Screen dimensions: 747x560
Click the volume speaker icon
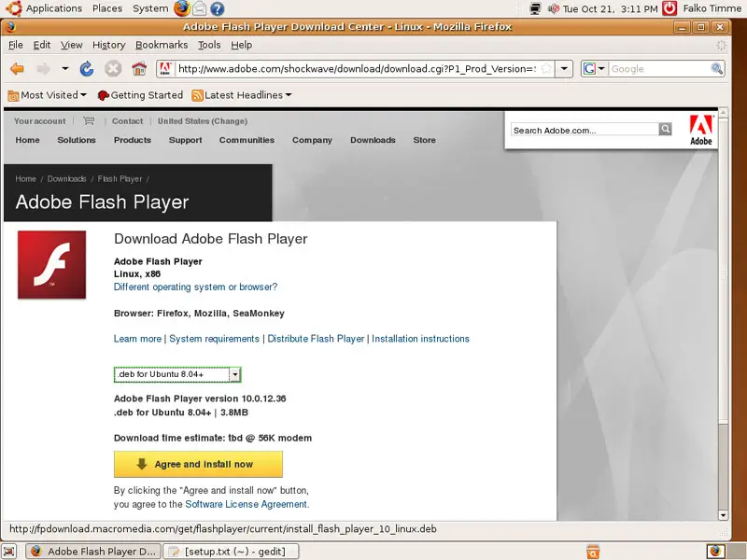click(554, 8)
